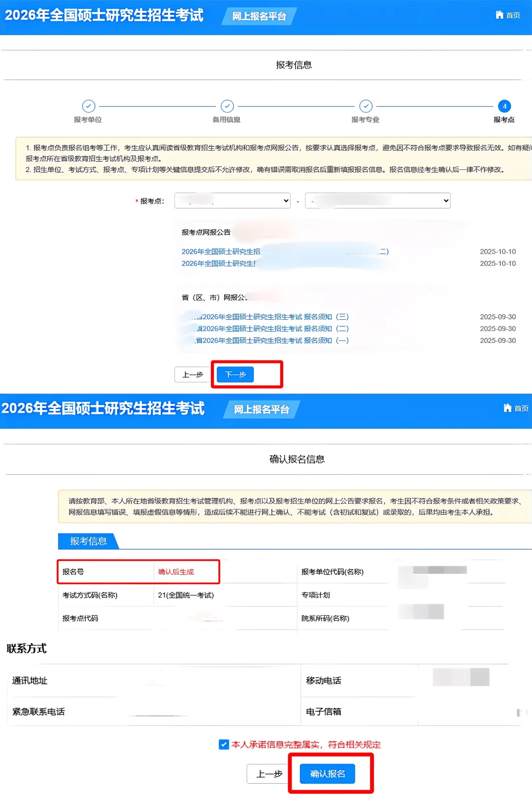This screenshot has width=532, height=798.
Task: Click the 报考信息 page title at top
Action: pos(294,65)
